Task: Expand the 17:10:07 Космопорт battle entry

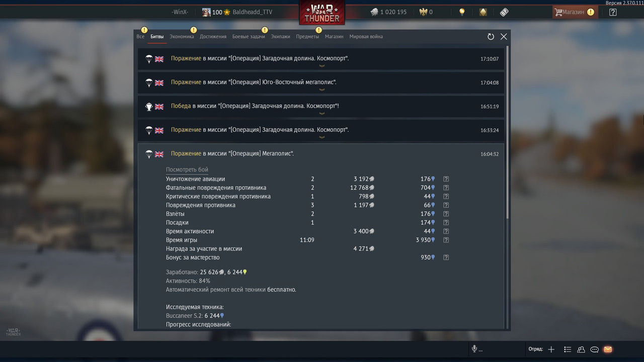Action: pos(322,59)
